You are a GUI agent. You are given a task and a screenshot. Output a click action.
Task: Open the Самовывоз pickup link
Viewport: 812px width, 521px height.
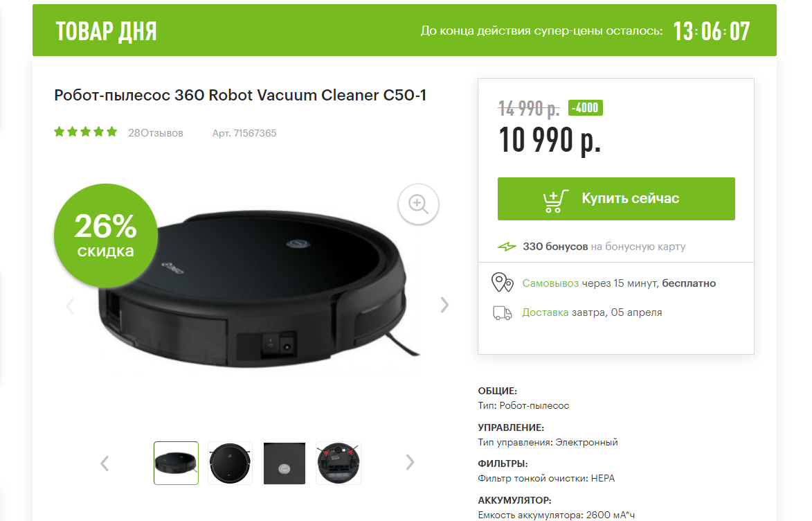pyautogui.click(x=550, y=283)
